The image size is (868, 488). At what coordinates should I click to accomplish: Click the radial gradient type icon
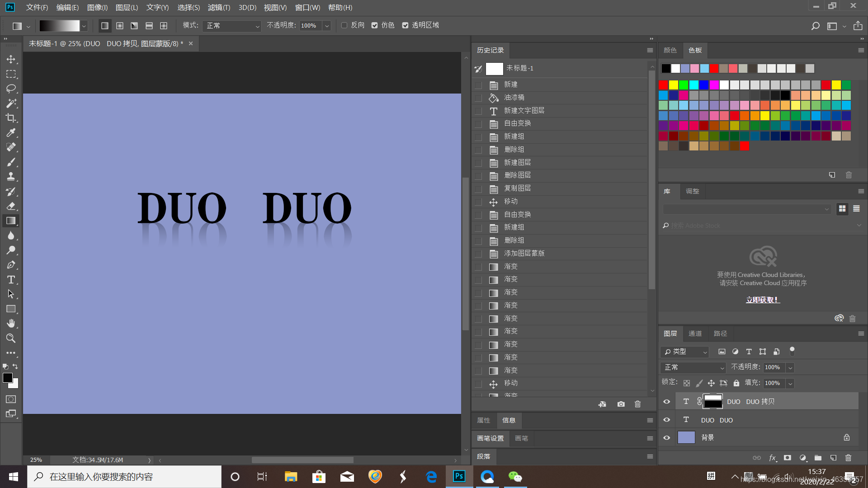pos(120,26)
